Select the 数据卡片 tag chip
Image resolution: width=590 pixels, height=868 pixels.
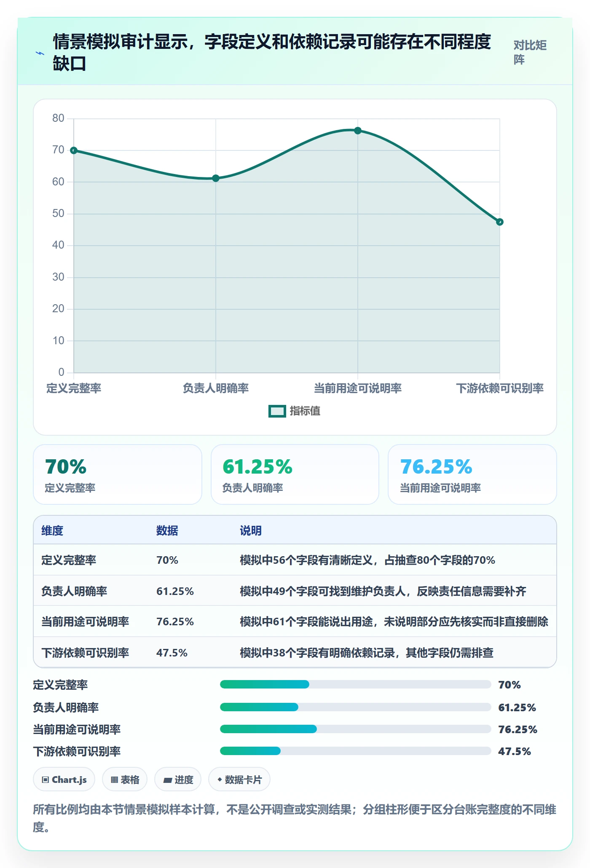coord(239,780)
